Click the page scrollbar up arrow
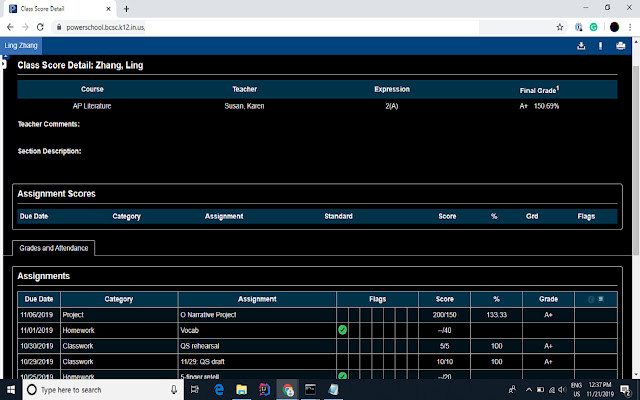 tap(636, 41)
